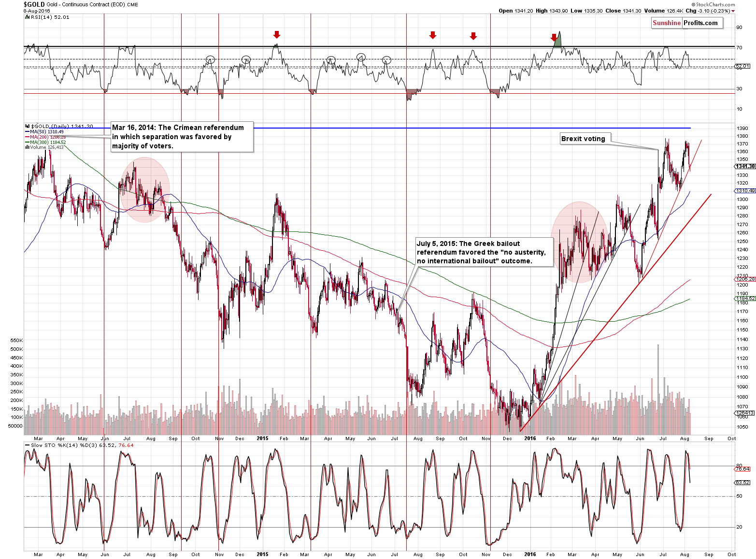Click the 550K label on the volume axis

(16, 341)
